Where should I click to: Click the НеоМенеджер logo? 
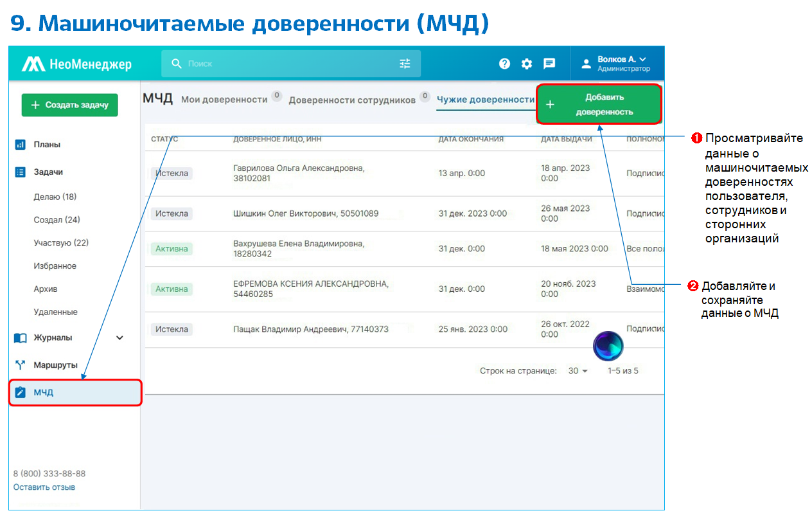click(76, 64)
